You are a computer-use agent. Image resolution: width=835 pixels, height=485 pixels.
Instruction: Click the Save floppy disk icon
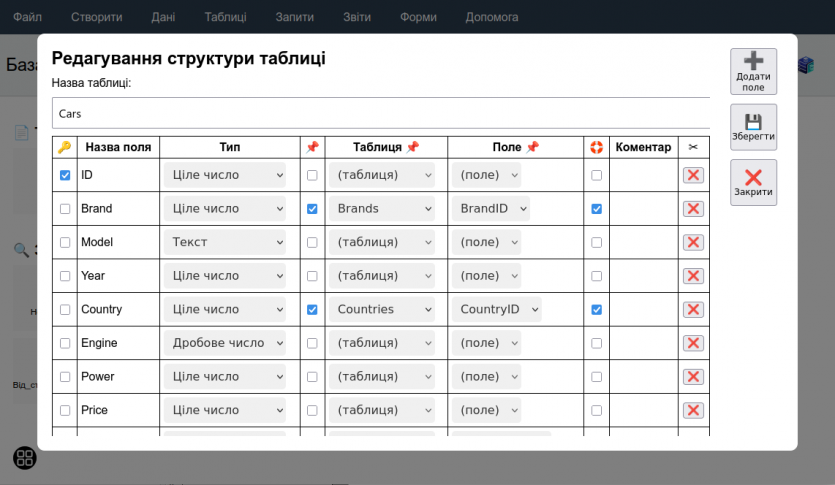753,121
